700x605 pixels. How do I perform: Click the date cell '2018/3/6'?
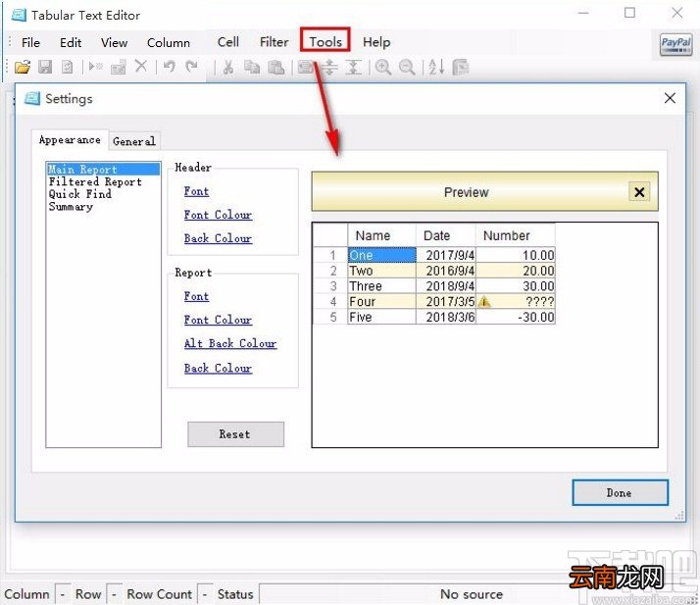coord(446,317)
